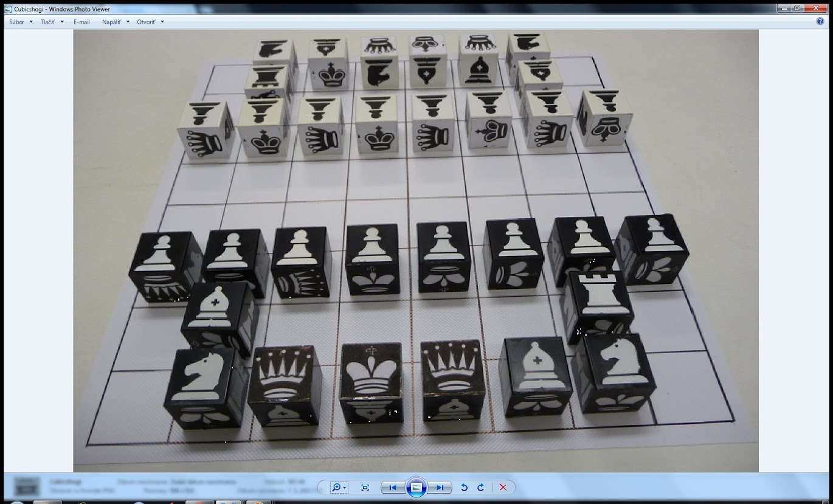Image resolution: width=833 pixels, height=504 pixels.
Task: Rotate the photo counterclockwise
Action: [x=465, y=488]
